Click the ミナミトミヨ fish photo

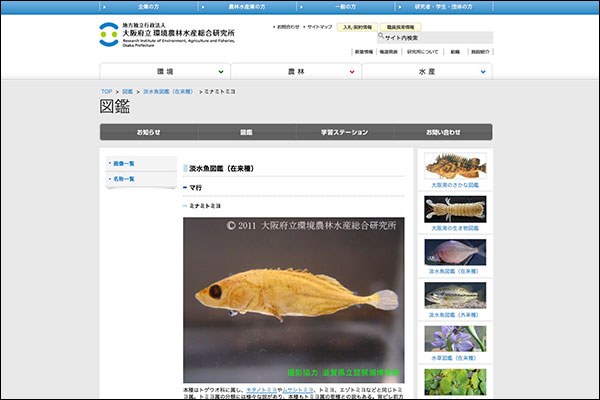[293, 300]
